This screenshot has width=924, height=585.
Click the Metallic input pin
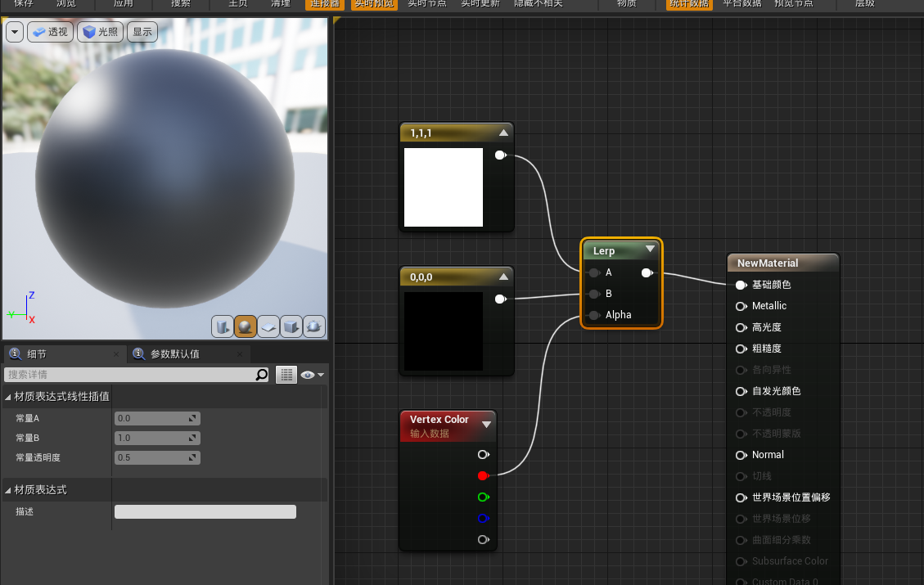tap(741, 306)
